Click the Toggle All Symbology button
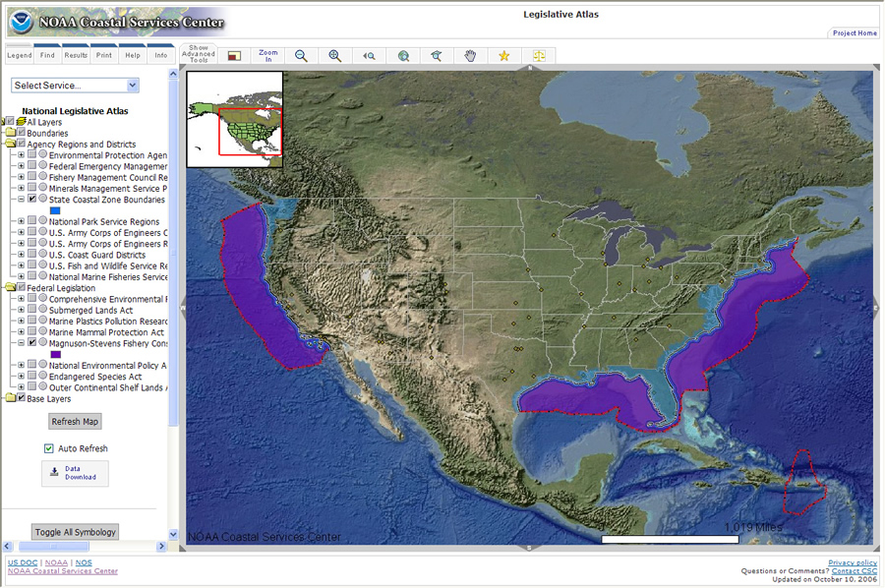The width and height of the screenshot is (885, 588). 75,532
